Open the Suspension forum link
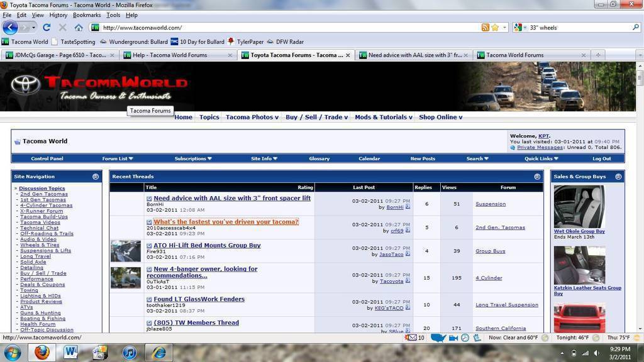 [x=491, y=204]
